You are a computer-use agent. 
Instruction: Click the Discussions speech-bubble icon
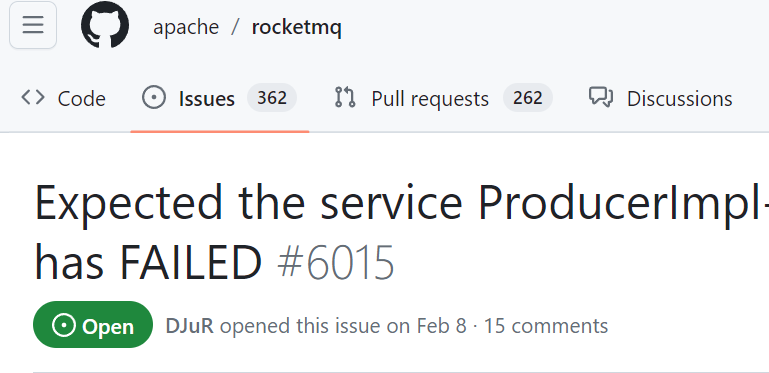pos(601,98)
